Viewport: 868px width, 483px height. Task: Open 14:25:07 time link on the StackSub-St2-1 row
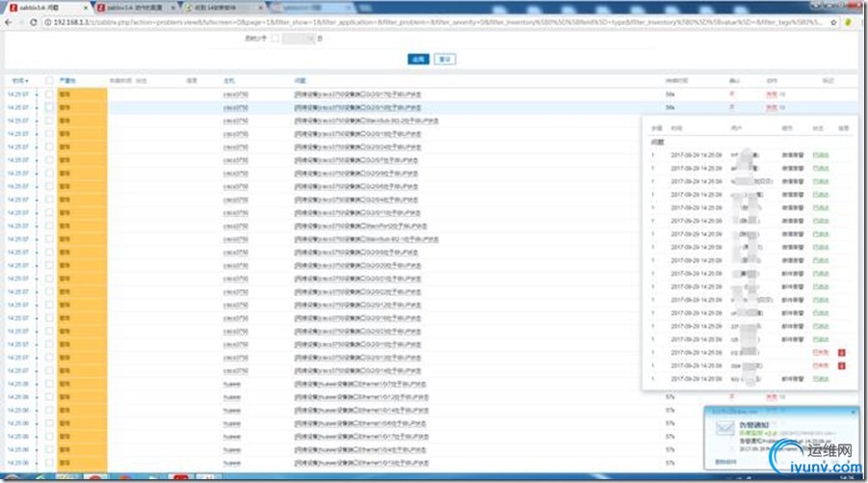click(17, 239)
